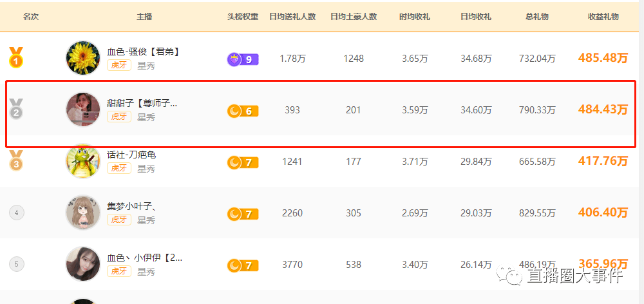Sort by the 总礼物 column header
The height and width of the screenshot is (304, 644).
pos(537,17)
